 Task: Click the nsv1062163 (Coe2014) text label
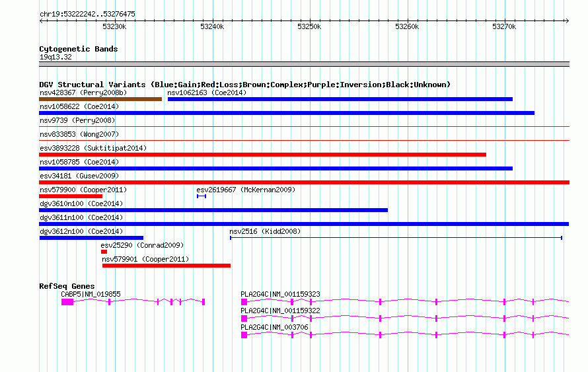[x=207, y=93]
